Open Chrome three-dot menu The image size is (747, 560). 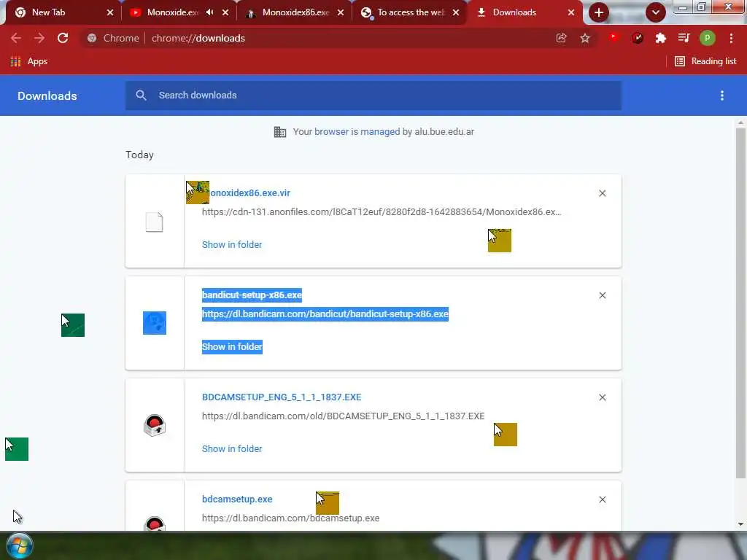click(731, 38)
